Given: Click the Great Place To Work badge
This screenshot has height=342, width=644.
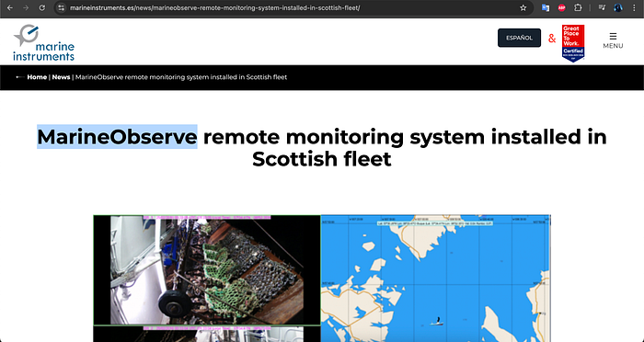Looking at the screenshot, I should 573,43.
